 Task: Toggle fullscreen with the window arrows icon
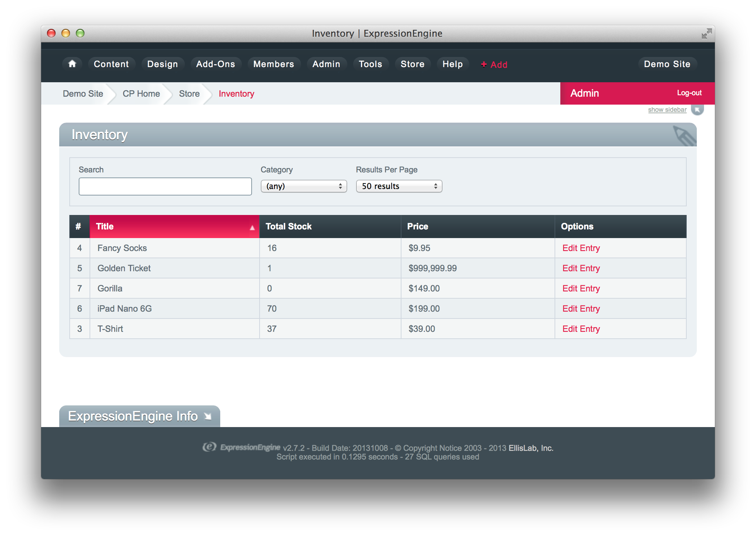pos(706,34)
